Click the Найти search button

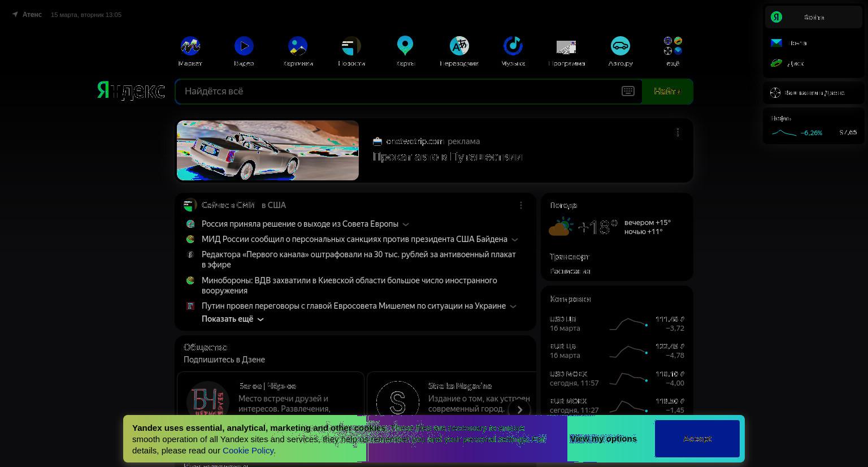(667, 91)
